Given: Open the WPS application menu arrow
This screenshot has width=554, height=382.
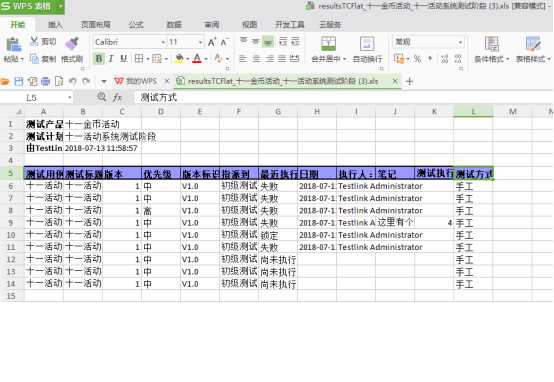Looking at the screenshot, I should [60, 6].
